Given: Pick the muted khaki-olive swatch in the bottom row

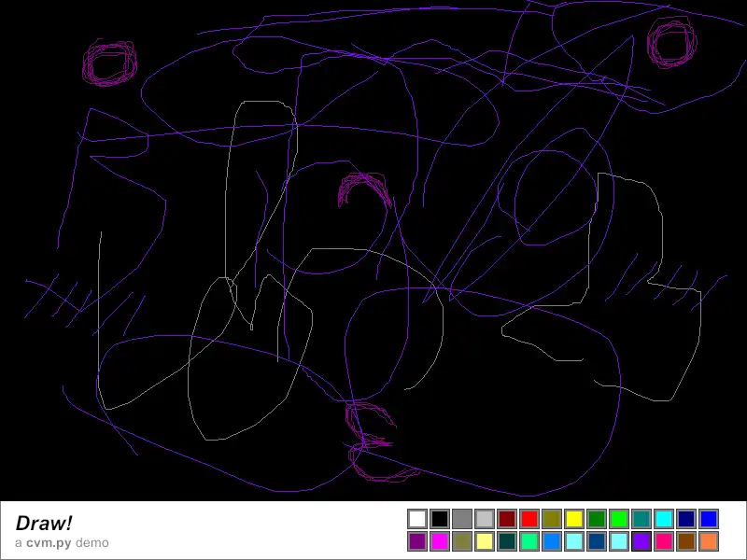Looking at the screenshot, I should pos(462,541).
